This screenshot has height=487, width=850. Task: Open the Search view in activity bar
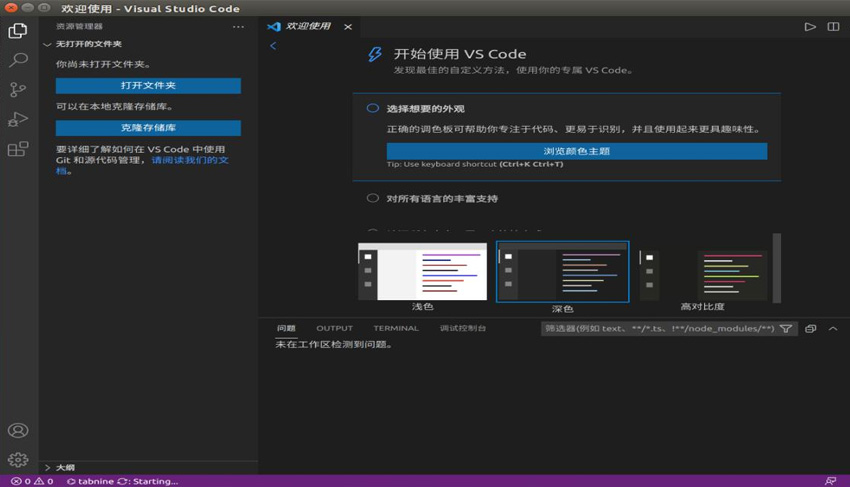click(18, 60)
